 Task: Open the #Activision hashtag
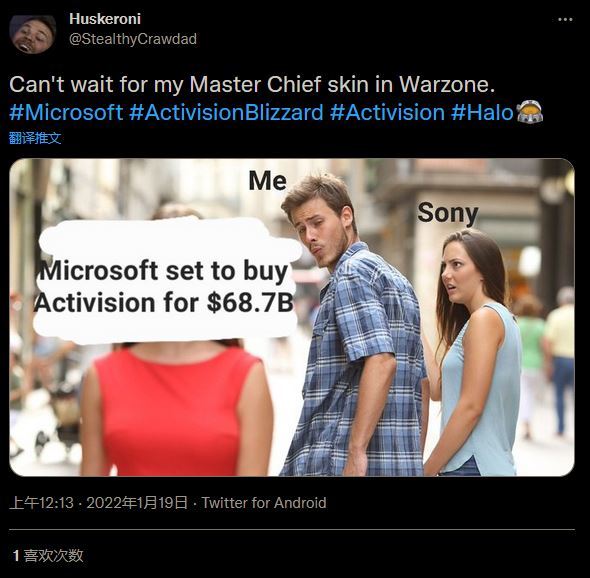click(x=387, y=113)
